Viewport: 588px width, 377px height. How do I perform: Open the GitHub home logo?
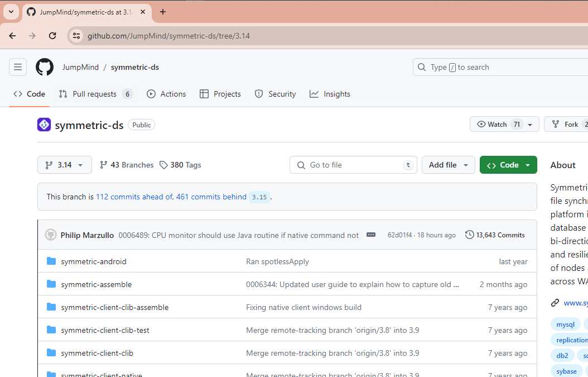[45, 67]
